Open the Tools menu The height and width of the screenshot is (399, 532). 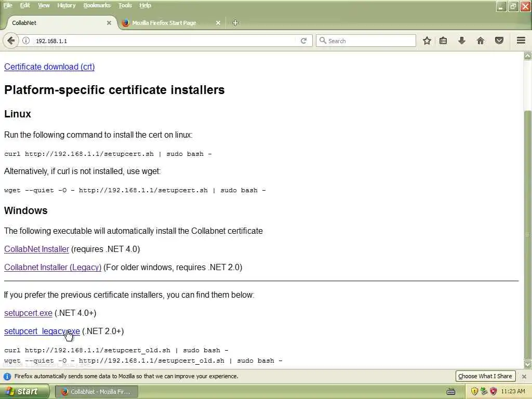125,5
